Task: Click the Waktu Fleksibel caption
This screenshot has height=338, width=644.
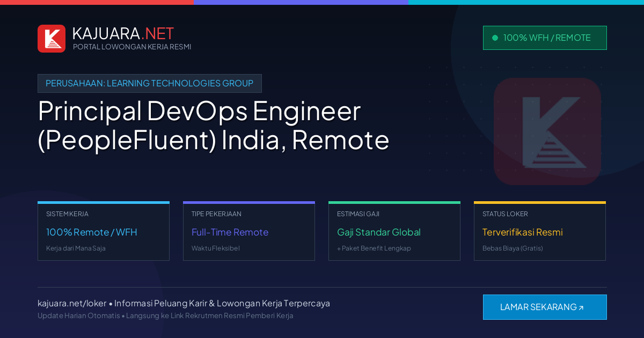Action: pos(216,248)
